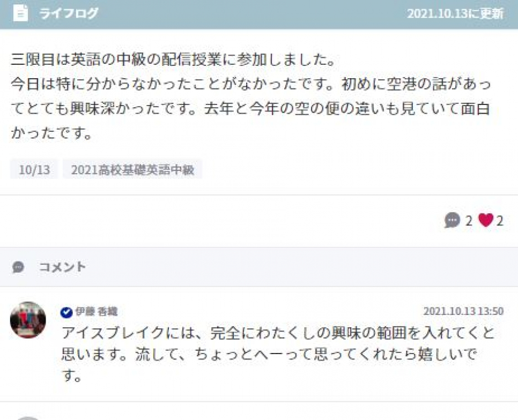Click the speech bubble comment icon
The image size is (518, 420).
(452, 220)
